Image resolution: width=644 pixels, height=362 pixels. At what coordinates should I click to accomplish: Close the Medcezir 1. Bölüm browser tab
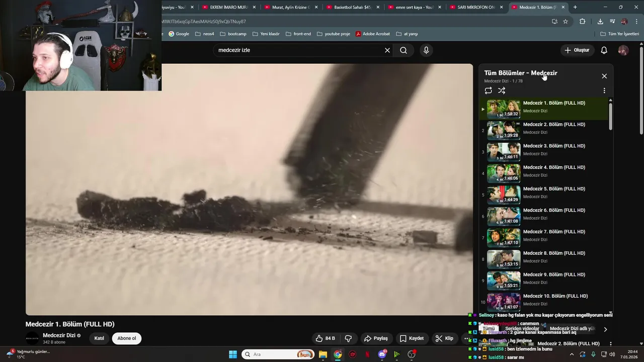(563, 7)
